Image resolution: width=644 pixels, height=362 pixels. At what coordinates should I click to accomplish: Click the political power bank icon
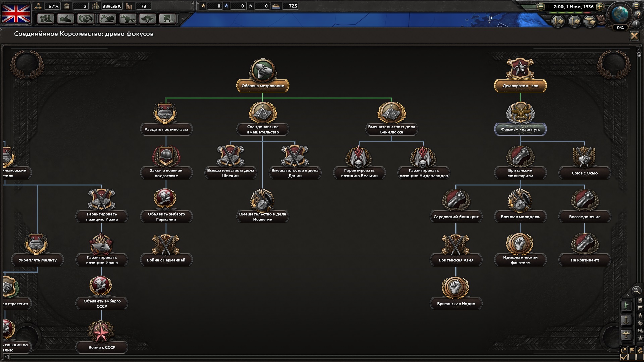(x=67, y=6)
